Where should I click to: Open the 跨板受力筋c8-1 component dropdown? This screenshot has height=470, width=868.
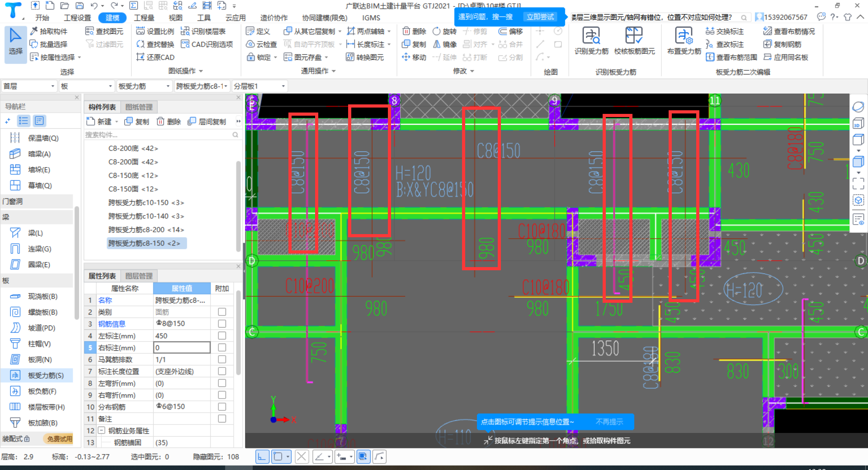(202, 86)
